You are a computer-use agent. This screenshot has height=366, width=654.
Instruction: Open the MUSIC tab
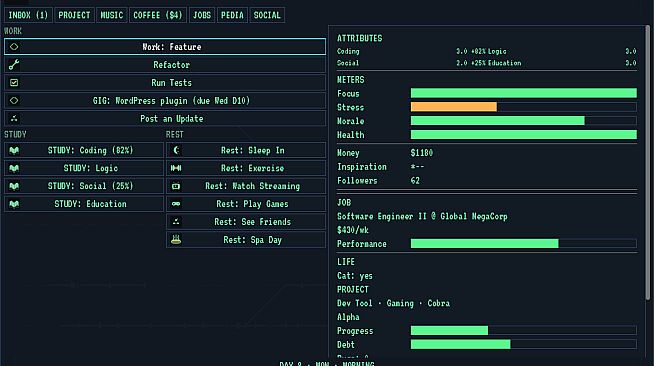[x=112, y=15]
